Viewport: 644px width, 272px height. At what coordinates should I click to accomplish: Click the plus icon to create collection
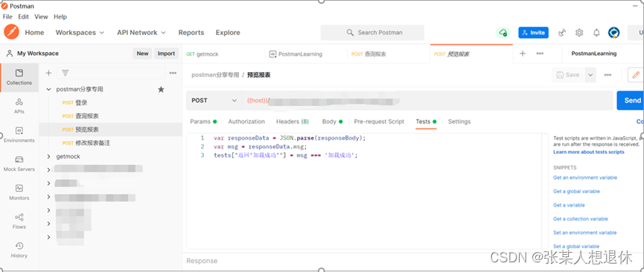[x=48, y=73]
